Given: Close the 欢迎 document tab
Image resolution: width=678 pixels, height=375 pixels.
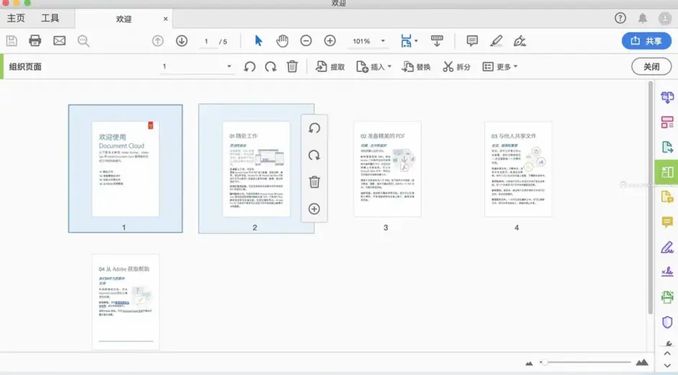Looking at the screenshot, I should click(x=166, y=19).
